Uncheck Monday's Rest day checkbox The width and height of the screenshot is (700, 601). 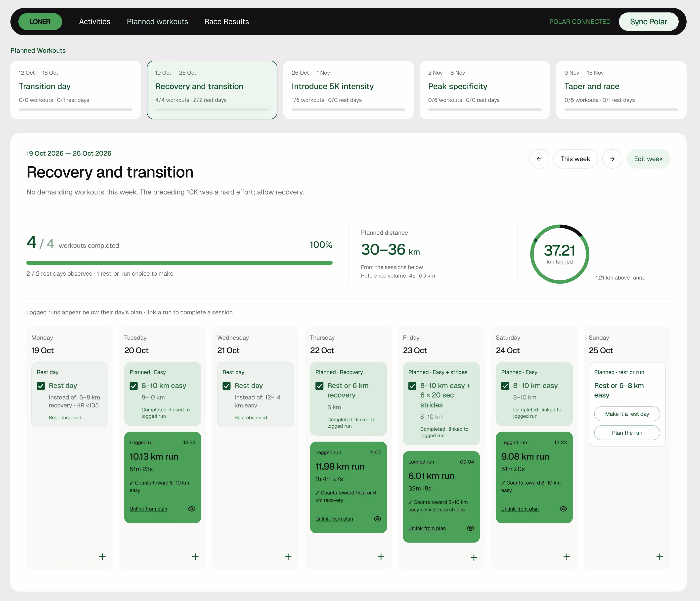pos(41,386)
